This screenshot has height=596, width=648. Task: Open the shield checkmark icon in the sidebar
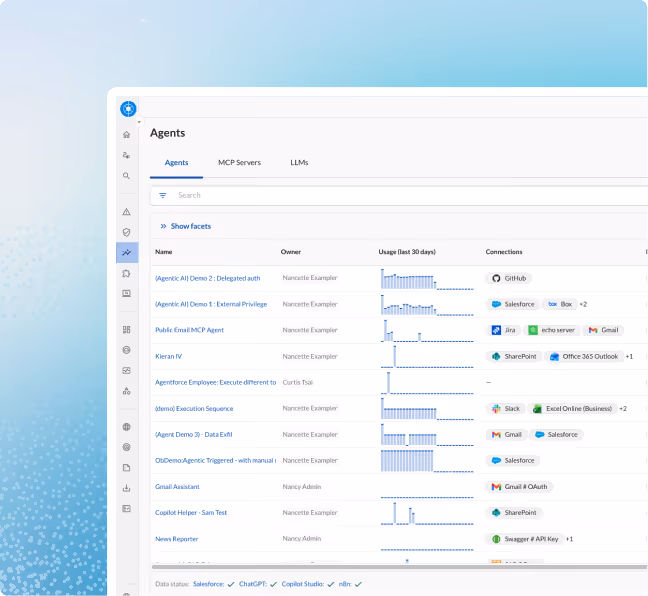126,232
